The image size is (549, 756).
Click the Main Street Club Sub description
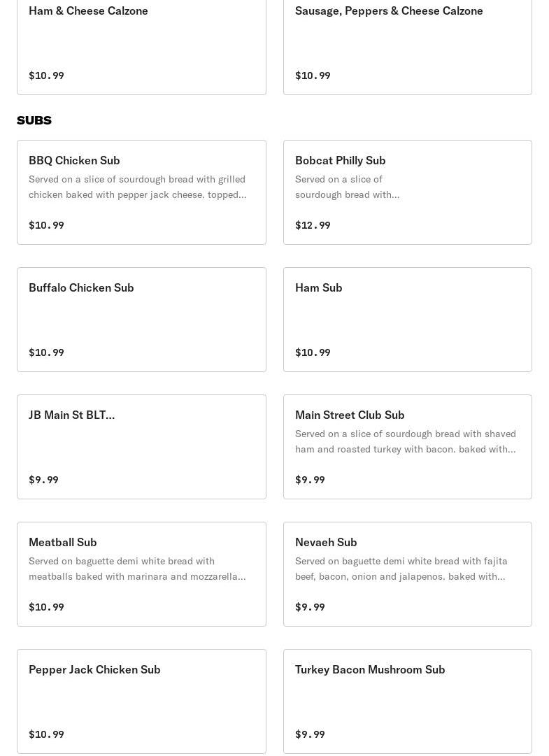click(406, 441)
